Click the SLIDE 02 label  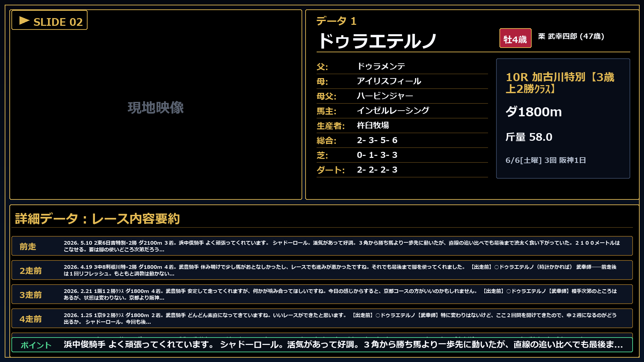pyautogui.click(x=58, y=22)
